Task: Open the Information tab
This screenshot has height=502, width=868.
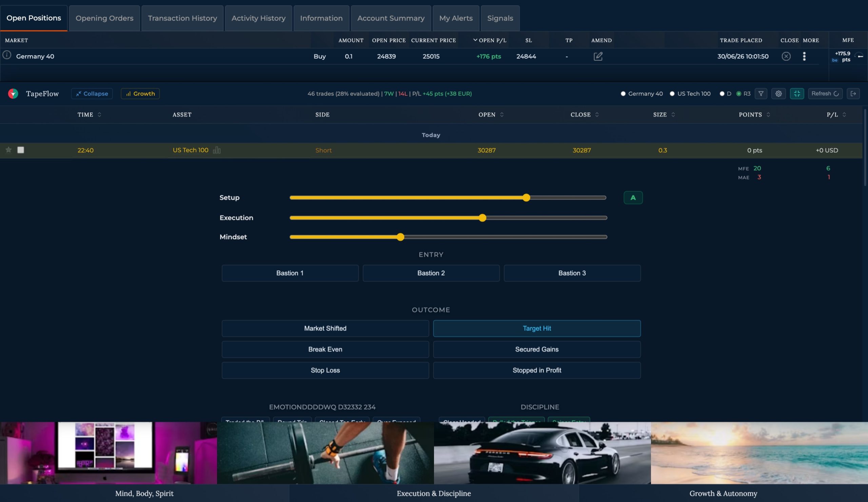Action: pos(321,18)
